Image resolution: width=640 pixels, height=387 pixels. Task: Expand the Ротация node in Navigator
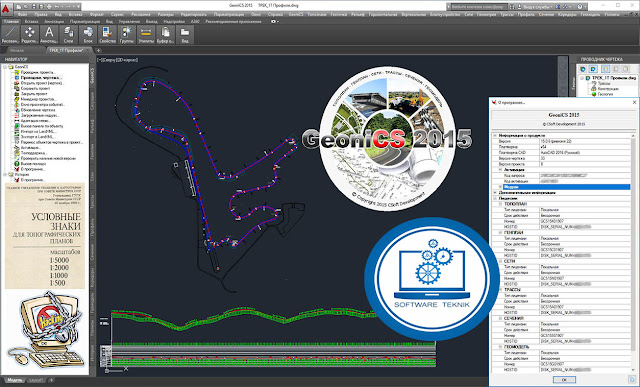(x=6, y=174)
